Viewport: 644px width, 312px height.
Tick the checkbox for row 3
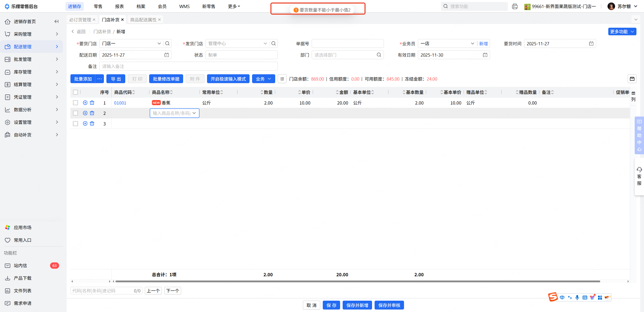click(75, 124)
